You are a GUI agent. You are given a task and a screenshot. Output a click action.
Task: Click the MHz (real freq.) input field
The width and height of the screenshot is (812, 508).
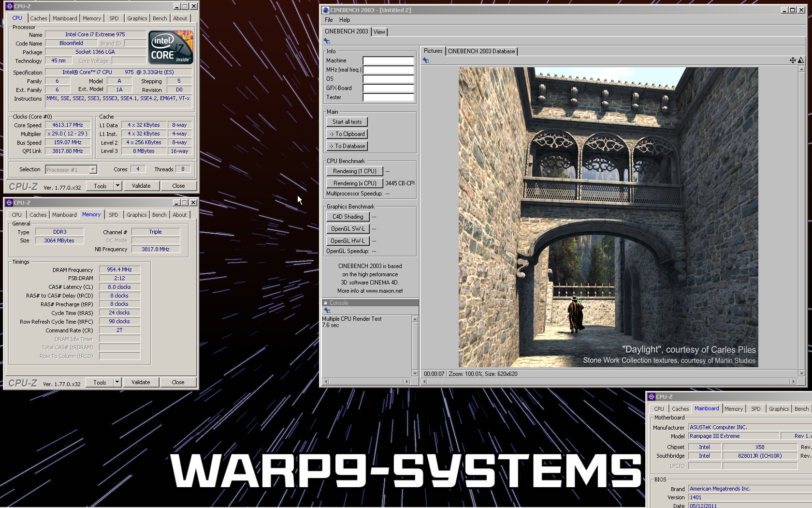(x=388, y=70)
